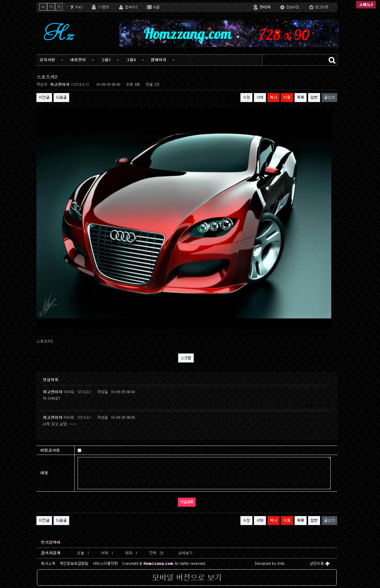
Task: Open profile edit gear icon
Action: pyautogui.click(x=282, y=7)
